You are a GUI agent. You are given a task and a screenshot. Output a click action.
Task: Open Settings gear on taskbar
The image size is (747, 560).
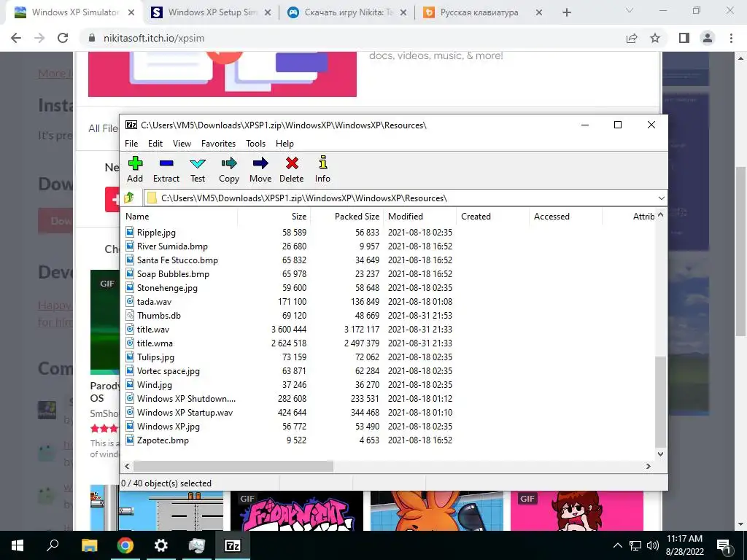pyautogui.click(x=161, y=545)
